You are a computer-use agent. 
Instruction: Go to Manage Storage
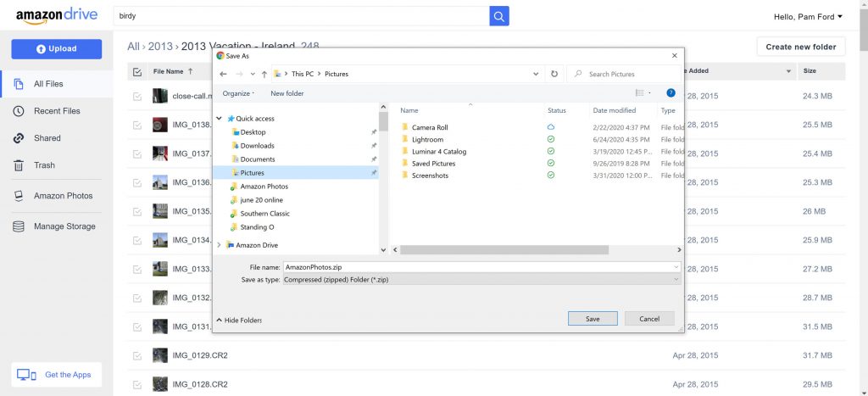(x=64, y=226)
